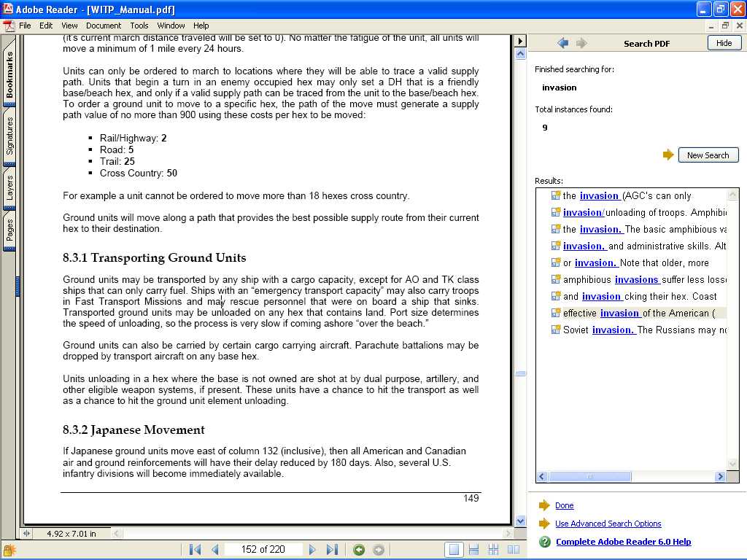
Task: Click the blue back arrow in Search PDF
Action: 562,43
